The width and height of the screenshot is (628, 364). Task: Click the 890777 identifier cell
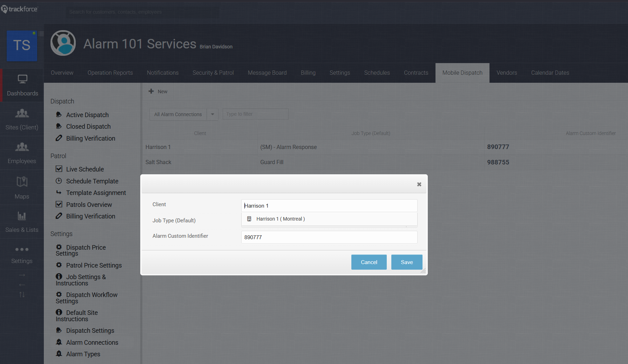498,147
